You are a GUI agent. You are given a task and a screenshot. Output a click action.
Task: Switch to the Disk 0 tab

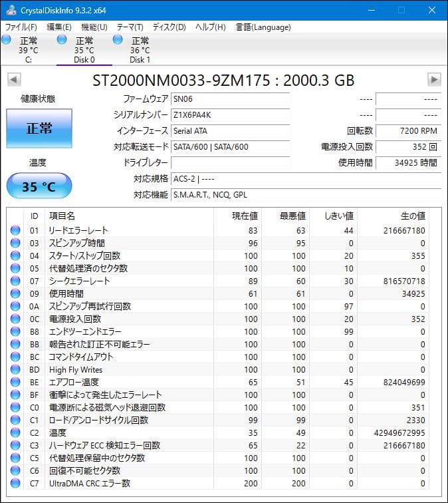pyautogui.click(x=84, y=50)
